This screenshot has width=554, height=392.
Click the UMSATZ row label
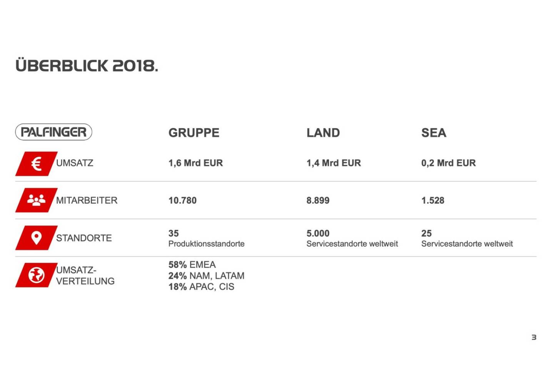75,163
